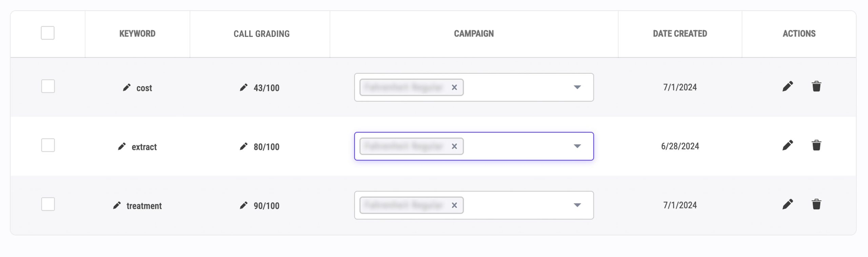Select the treatment row checkbox
This screenshot has width=868, height=257.
pos(48,204)
